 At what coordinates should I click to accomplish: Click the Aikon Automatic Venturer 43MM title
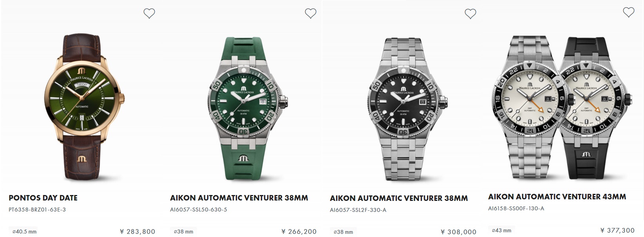[x=557, y=197]
